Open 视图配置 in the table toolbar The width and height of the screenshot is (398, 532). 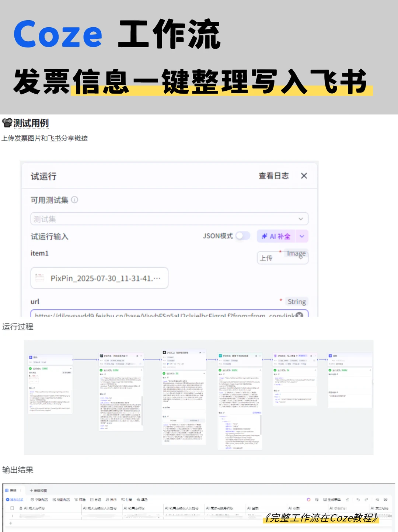coord(61,500)
